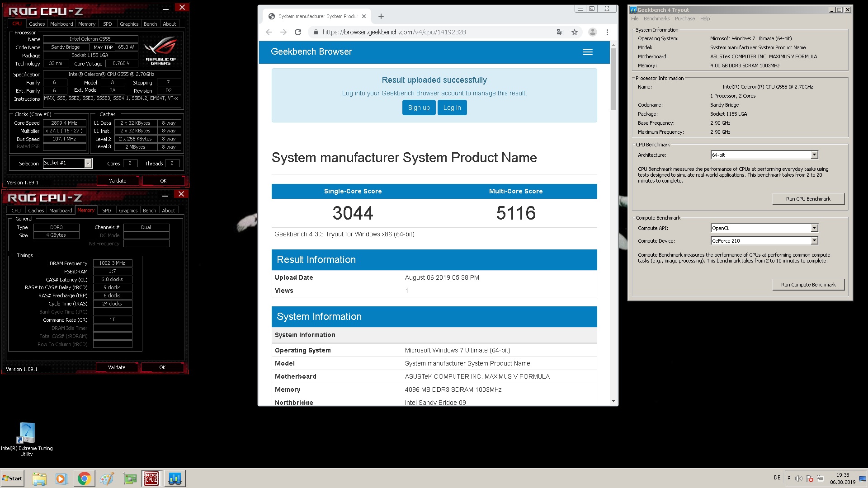868x488 pixels.
Task: Expand the Architecture 64-bit dropdown
Action: coord(814,155)
